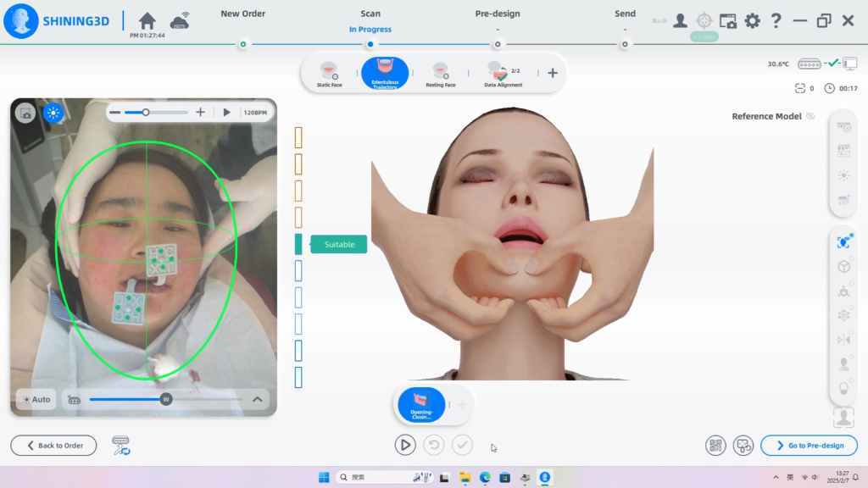Select the 3D orbit rotation tool in the right toolbar
Viewport: 868px width, 488px height.
pyautogui.click(x=843, y=241)
